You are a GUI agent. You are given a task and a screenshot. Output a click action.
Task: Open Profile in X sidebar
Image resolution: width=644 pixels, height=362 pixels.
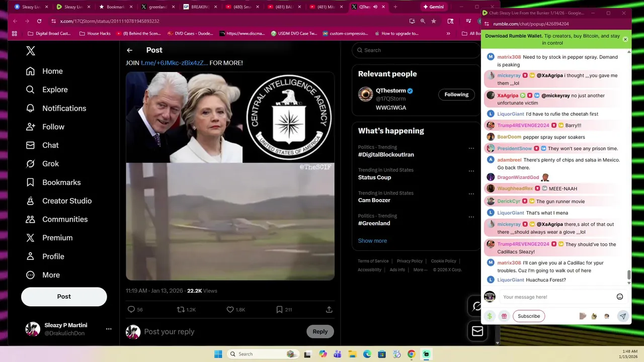45,256
